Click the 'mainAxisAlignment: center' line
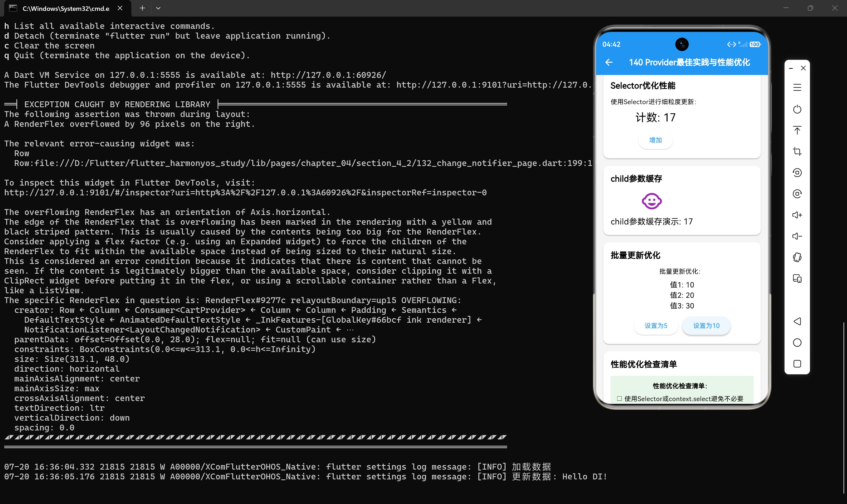 77,379
